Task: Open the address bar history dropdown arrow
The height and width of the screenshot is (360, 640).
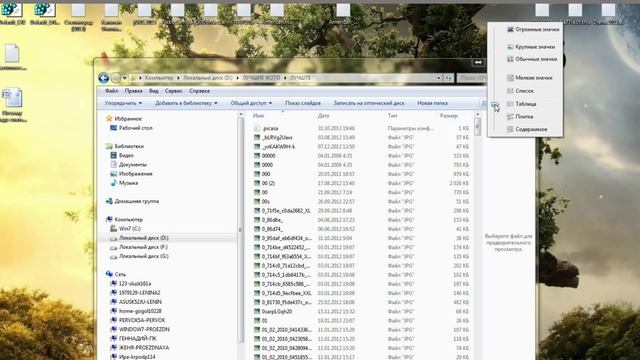Action: tap(438, 78)
